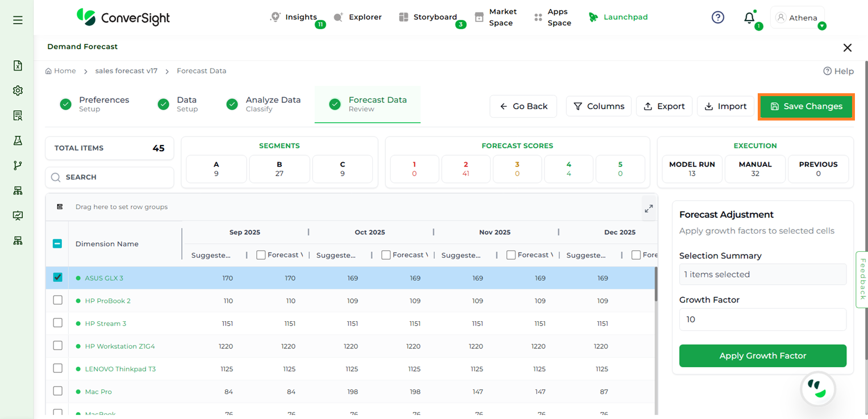868x419 pixels.
Task: Check the HP ProBook 2 row checkbox
Action: tap(57, 300)
